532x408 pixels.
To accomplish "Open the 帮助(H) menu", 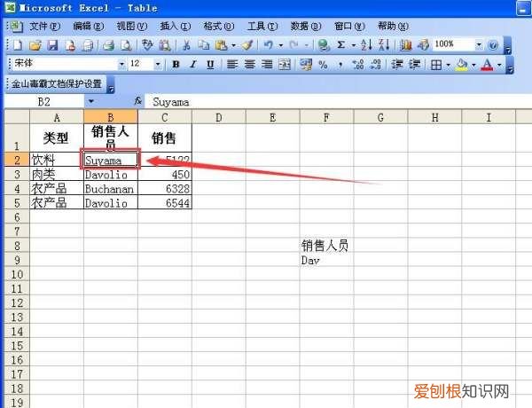I will pos(393,26).
